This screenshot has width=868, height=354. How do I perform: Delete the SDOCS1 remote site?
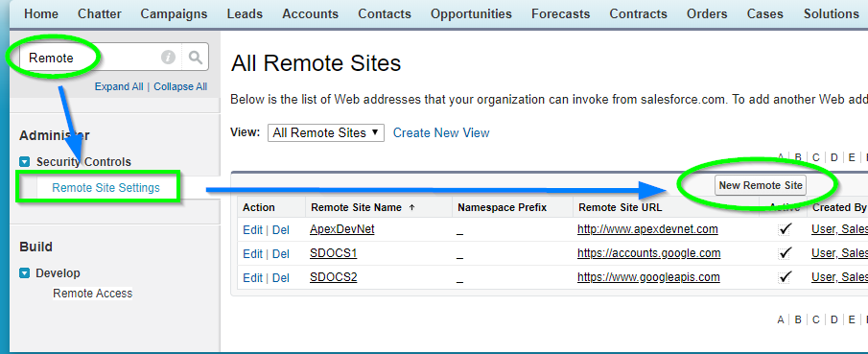click(281, 253)
